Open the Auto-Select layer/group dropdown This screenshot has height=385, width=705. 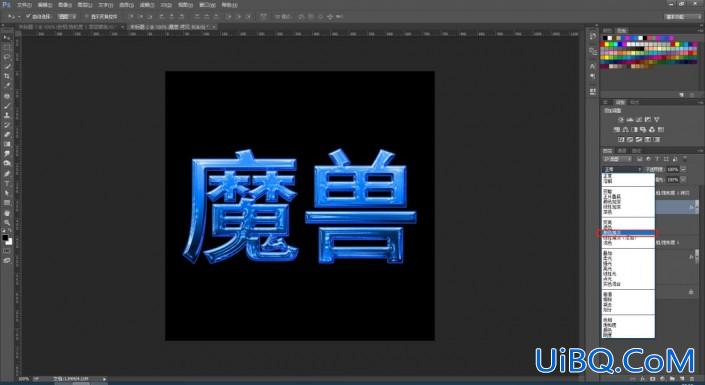(x=67, y=16)
